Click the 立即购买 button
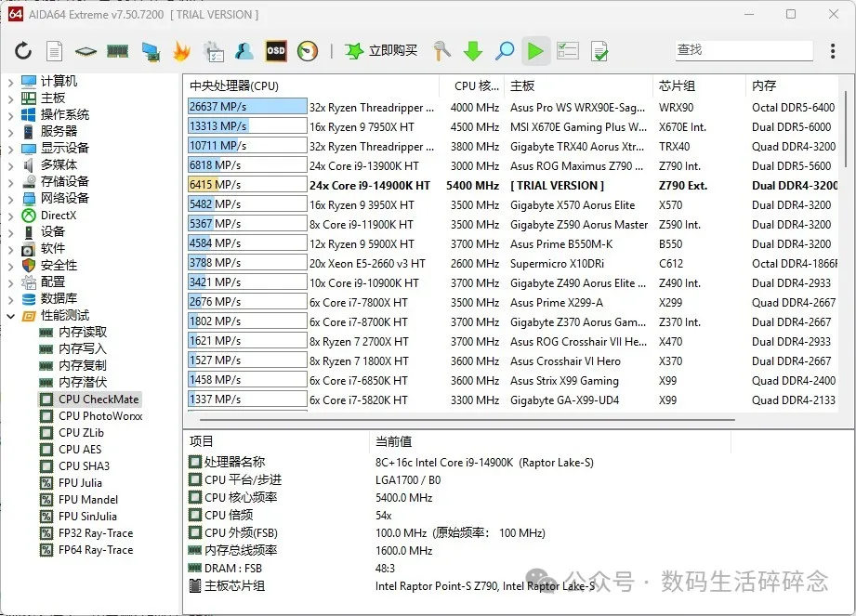Image resolution: width=856 pixels, height=616 pixels. (393, 51)
